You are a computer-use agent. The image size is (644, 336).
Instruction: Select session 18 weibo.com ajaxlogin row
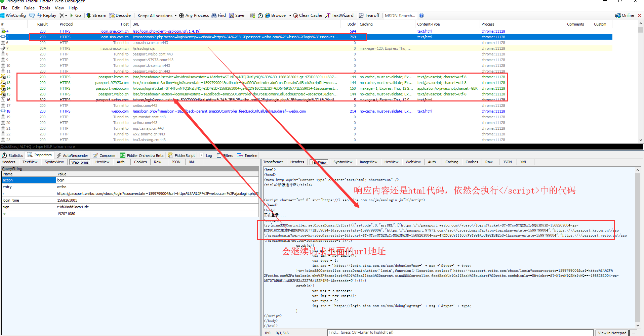click(306, 111)
